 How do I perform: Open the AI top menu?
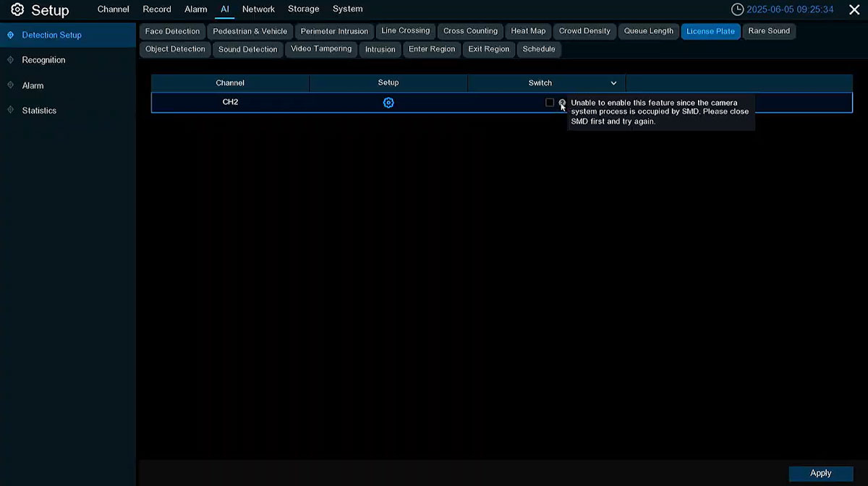coord(225,9)
